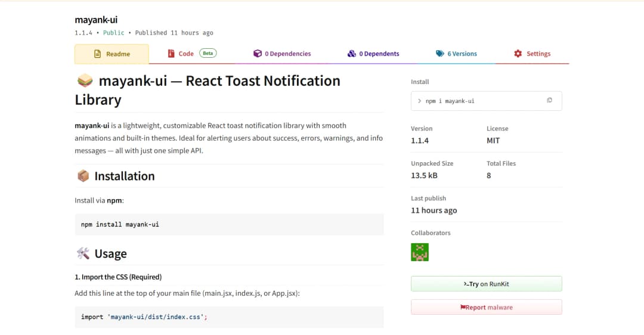
Task: Click the '13.5 kB' unpacked size value
Action: pos(425,175)
